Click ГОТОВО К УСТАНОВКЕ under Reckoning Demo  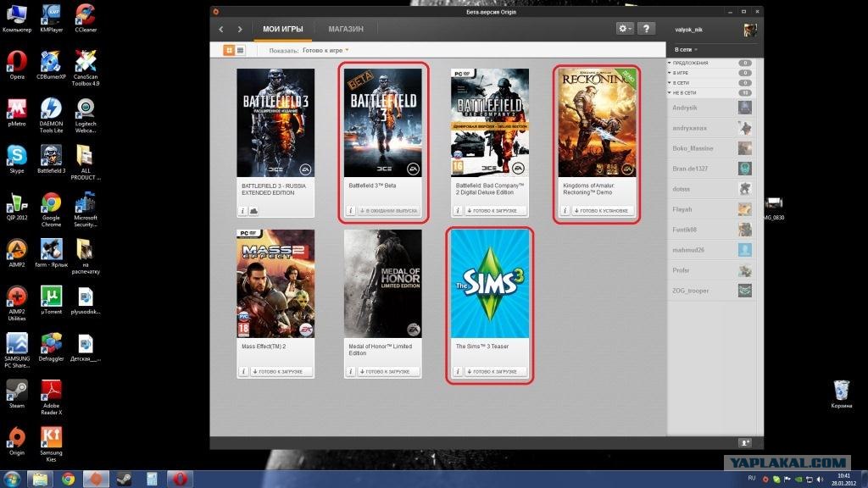(x=603, y=211)
